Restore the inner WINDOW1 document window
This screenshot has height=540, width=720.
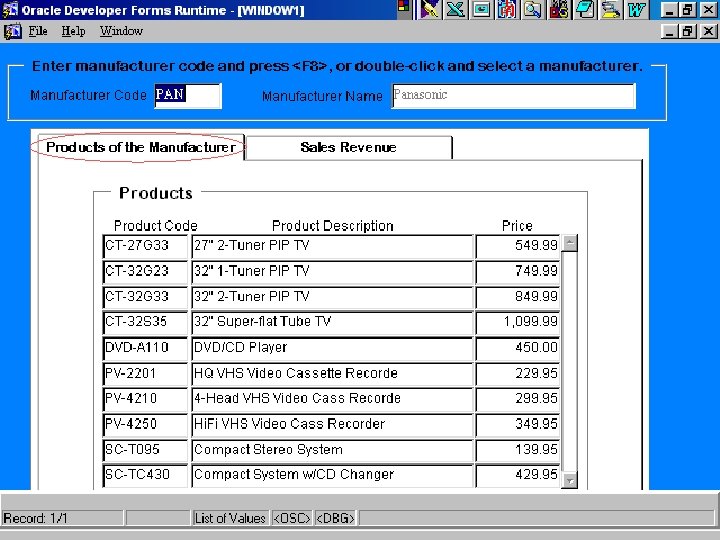coord(687,31)
